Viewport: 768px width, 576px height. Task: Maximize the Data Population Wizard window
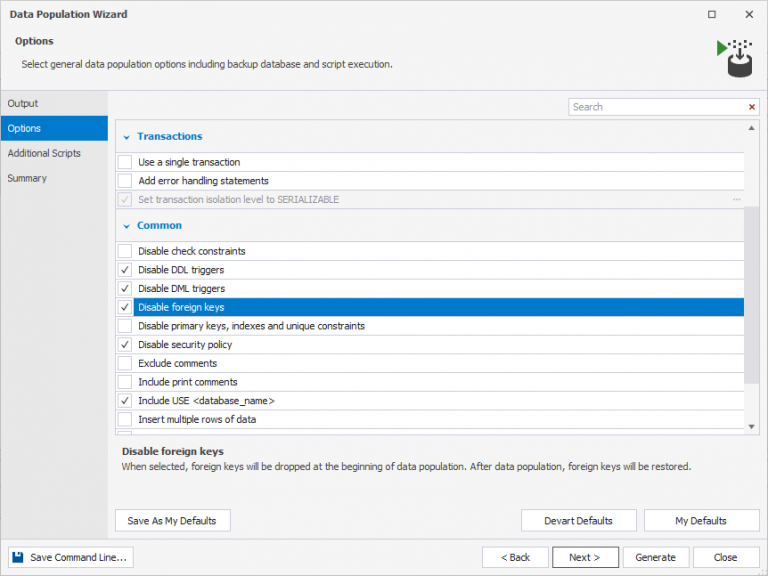[711, 15]
